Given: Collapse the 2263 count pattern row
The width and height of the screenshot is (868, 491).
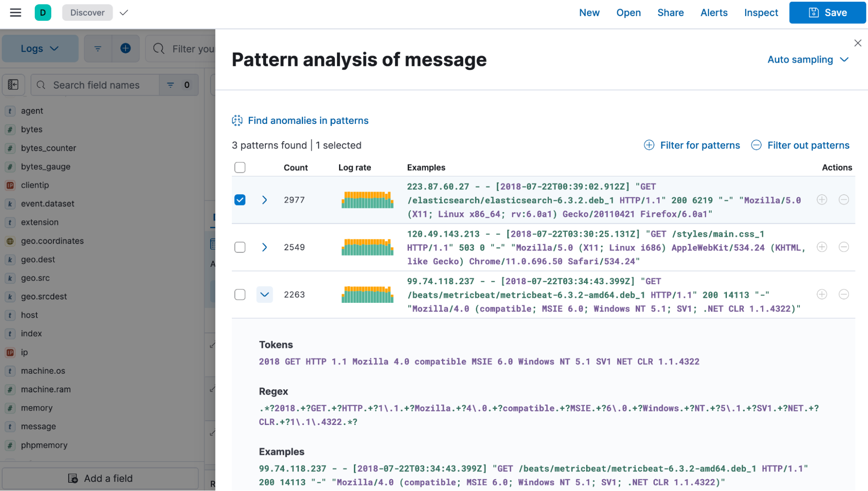Looking at the screenshot, I should coord(264,295).
